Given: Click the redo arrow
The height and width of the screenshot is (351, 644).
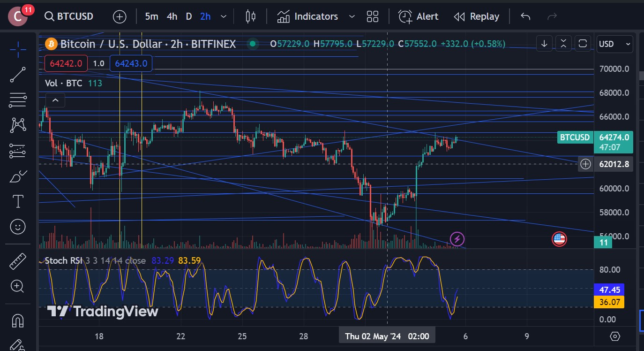Looking at the screenshot, I should click(x=552, y=16).
